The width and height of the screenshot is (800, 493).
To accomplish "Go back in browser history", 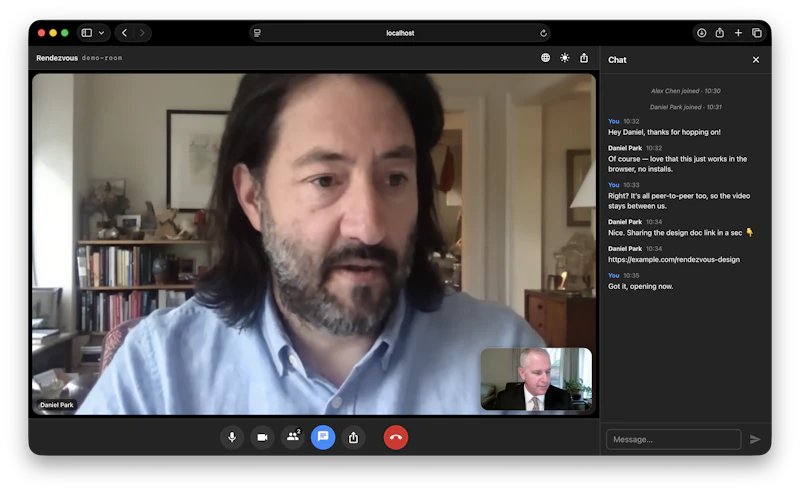I will [x=124, y=33].
